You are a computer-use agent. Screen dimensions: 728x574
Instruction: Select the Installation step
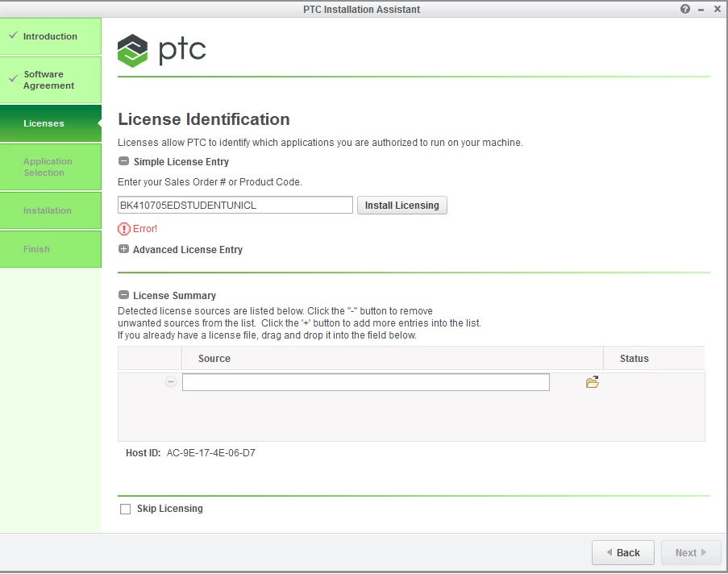point(51,210)
